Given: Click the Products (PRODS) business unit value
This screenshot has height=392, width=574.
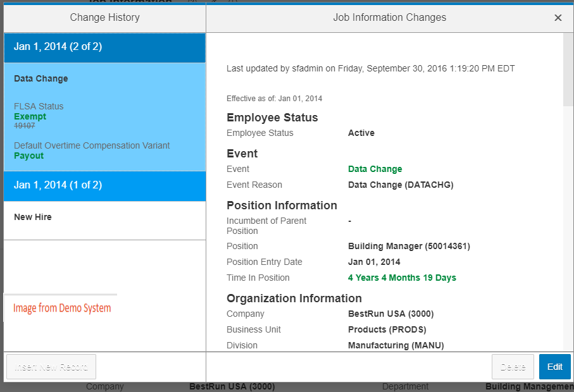Looking at the screenshot, I should (387, 330).
